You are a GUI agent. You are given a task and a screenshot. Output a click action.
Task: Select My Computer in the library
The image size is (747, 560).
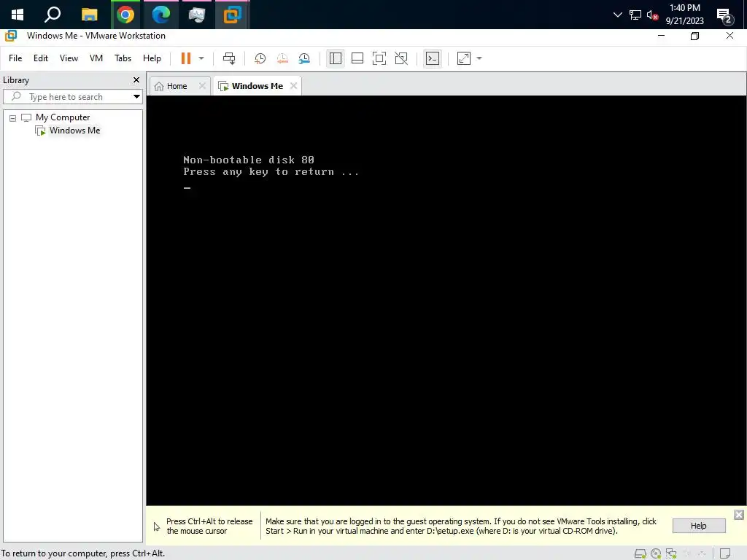(63, 117)
